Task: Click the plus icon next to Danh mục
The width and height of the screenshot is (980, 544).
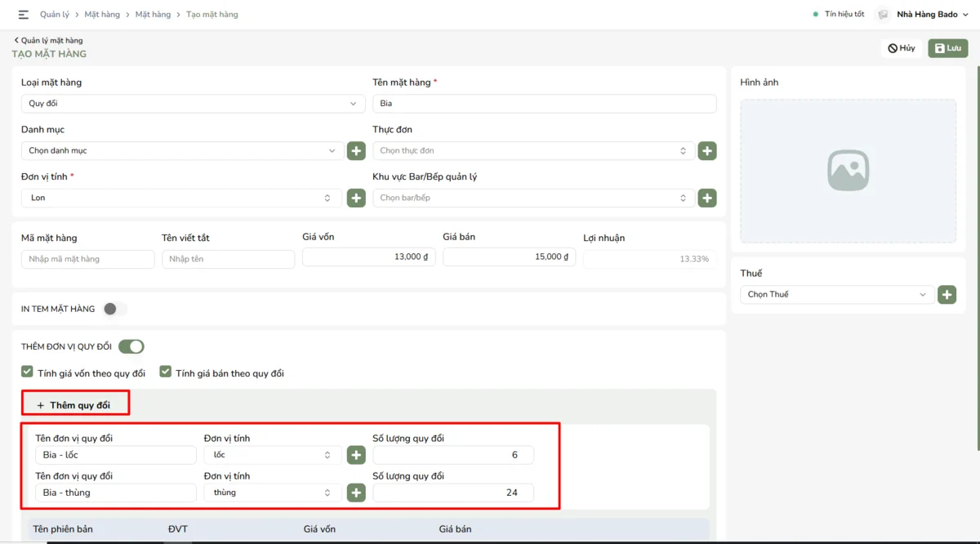Action: (x=356, y=151)
